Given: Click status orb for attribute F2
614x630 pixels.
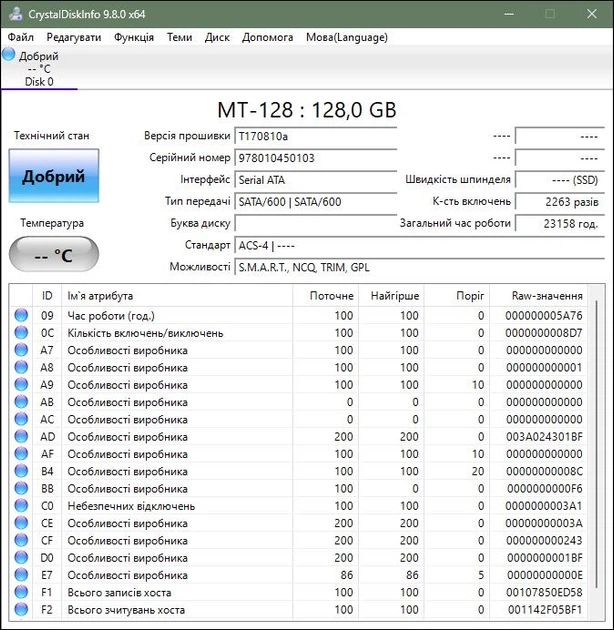Looking at the screenshot, I should (21, 609).
